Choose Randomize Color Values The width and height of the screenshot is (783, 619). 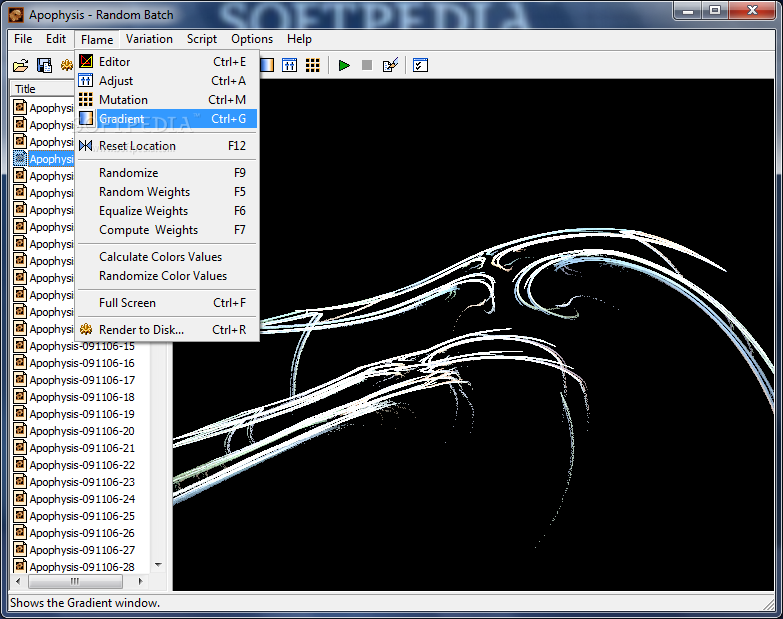[x=167, y=275]
